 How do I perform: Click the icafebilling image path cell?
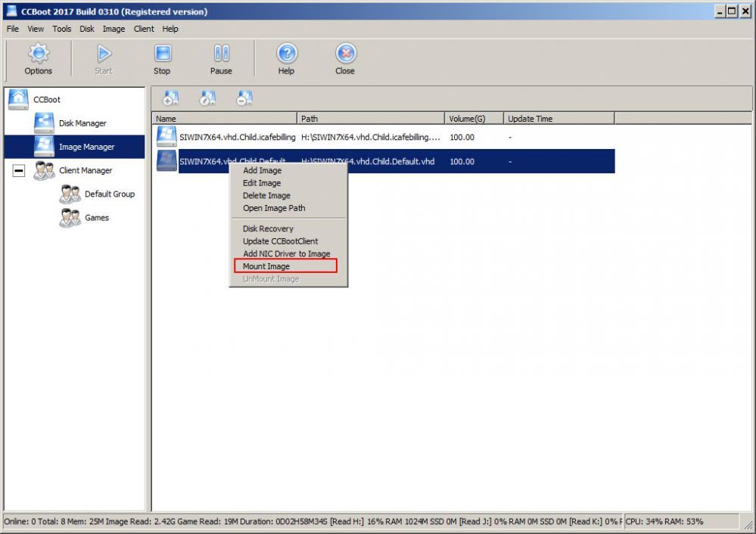(x=371, y=138)
